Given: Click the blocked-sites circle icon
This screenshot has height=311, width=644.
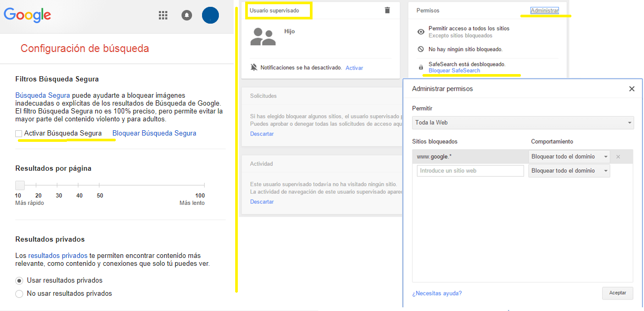Looking at the screenshot, I should [x=420, y=49].
